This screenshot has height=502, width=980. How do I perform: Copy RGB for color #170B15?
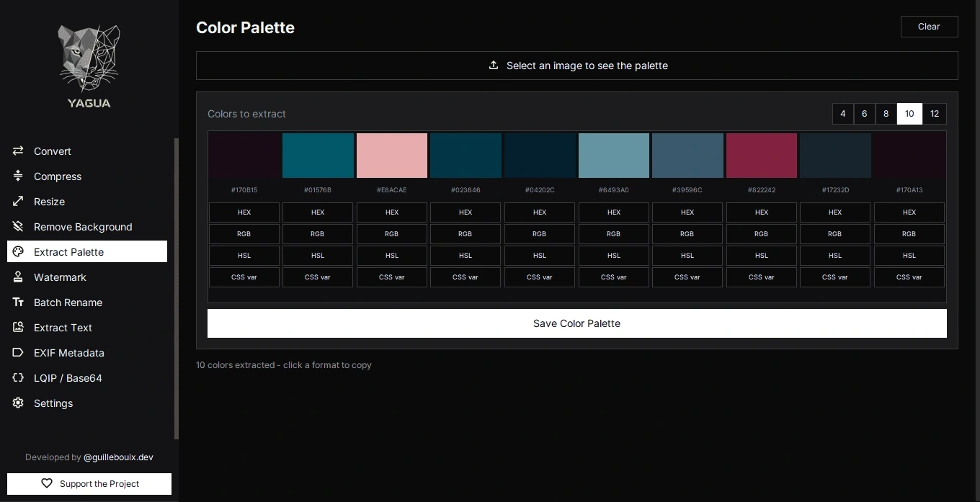click(244, 234)
